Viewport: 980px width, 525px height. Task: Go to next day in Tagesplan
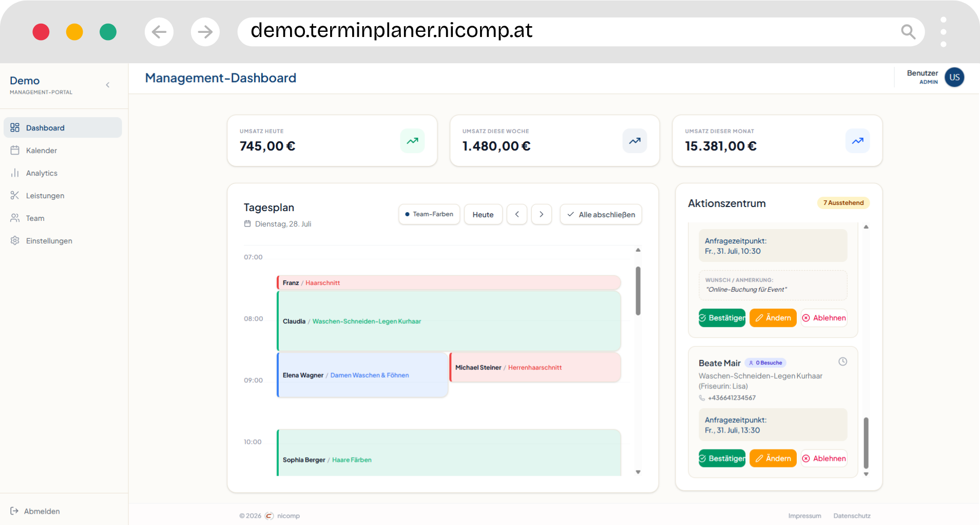coord(542,214)
